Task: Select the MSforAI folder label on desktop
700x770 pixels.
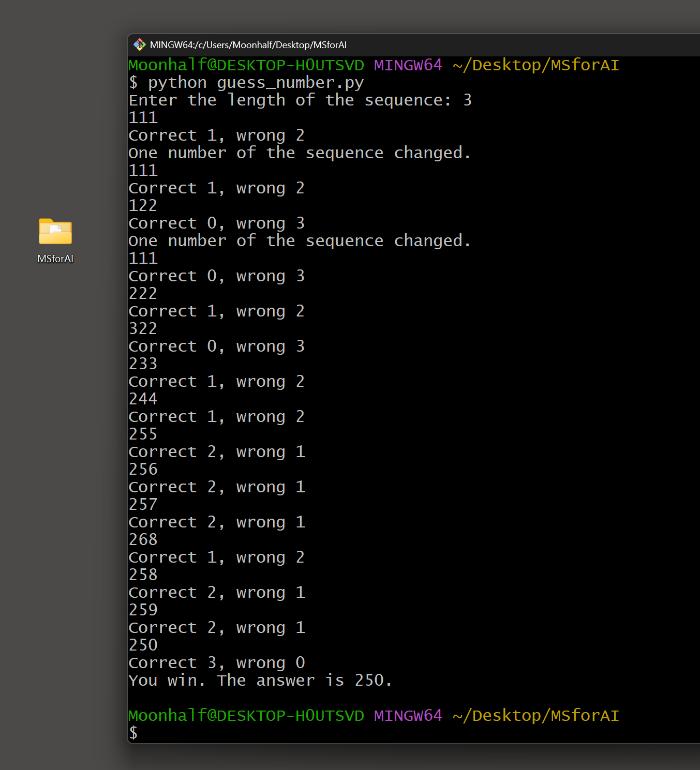Action: point(55,259)
